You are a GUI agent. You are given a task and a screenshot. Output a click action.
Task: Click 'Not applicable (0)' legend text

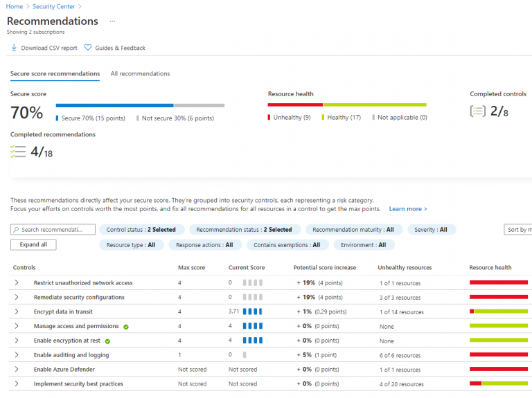(x=402, y=117)
